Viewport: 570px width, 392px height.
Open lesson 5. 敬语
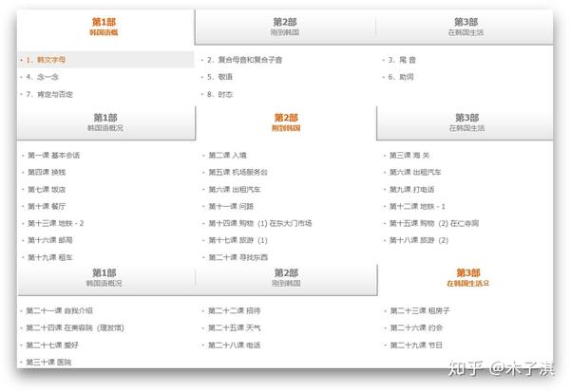[x=219, y=77]
